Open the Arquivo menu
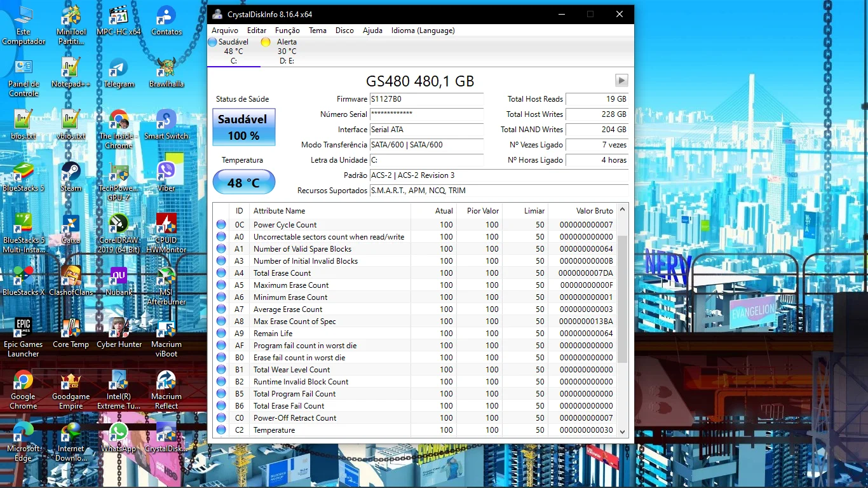 coord(225,30)
